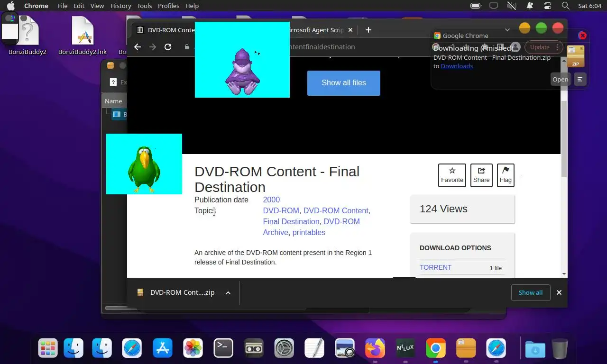Focus the Chrome address bar URL field

point(322,47)
